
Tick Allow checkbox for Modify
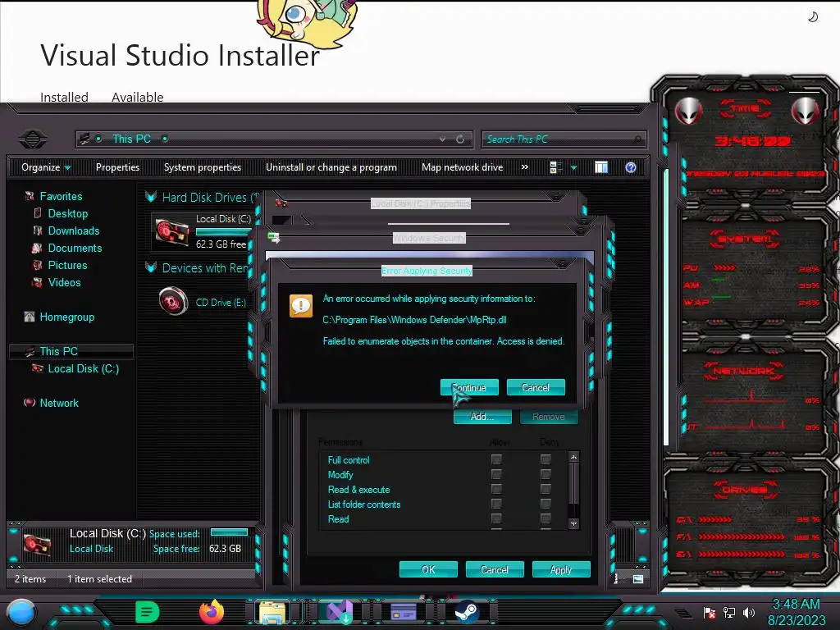[496, 474]
